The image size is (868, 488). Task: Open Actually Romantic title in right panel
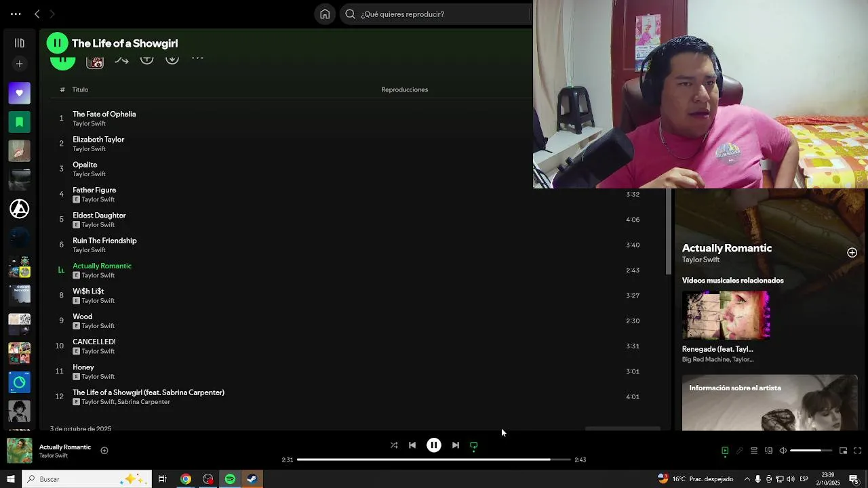point(727,248)
